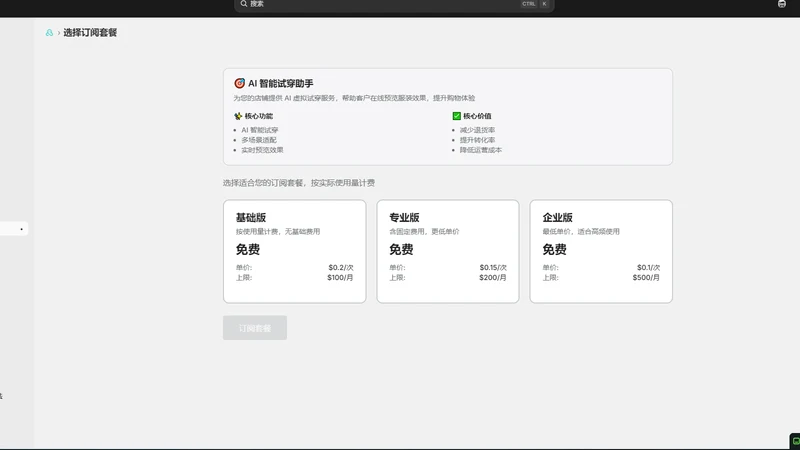The height and width of the screenshot is (450, 800).
Task: Open the app icon in breadcrumb
Action: [x=49, y=33]
